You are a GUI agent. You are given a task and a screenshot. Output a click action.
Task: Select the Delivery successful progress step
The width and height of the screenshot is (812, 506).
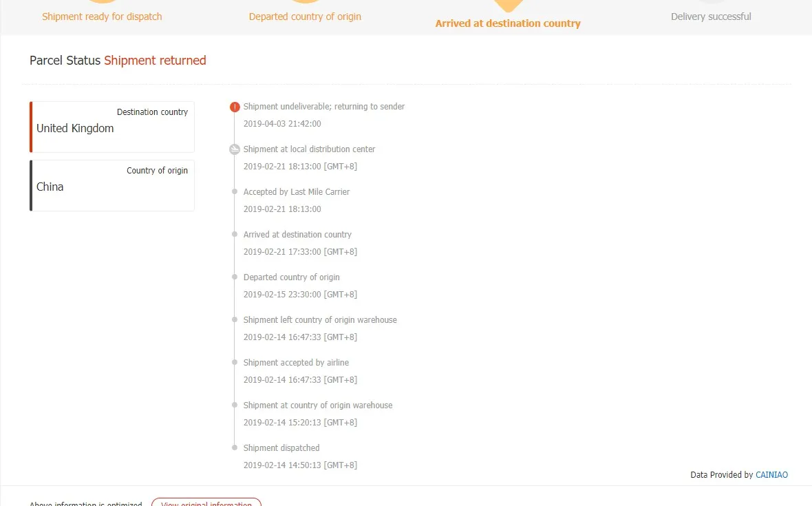click(x=711, y=17)
